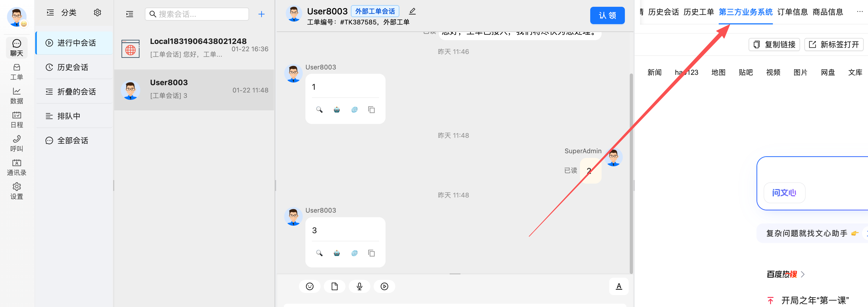The width and height of the screenshot is (868, 307).
Task: Record audio with the microphone icon
Action: click(x=359, y=286)
